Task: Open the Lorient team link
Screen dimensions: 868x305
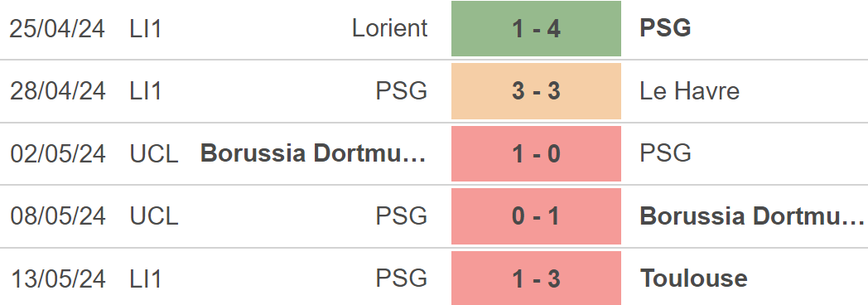Action: point(390,28)
